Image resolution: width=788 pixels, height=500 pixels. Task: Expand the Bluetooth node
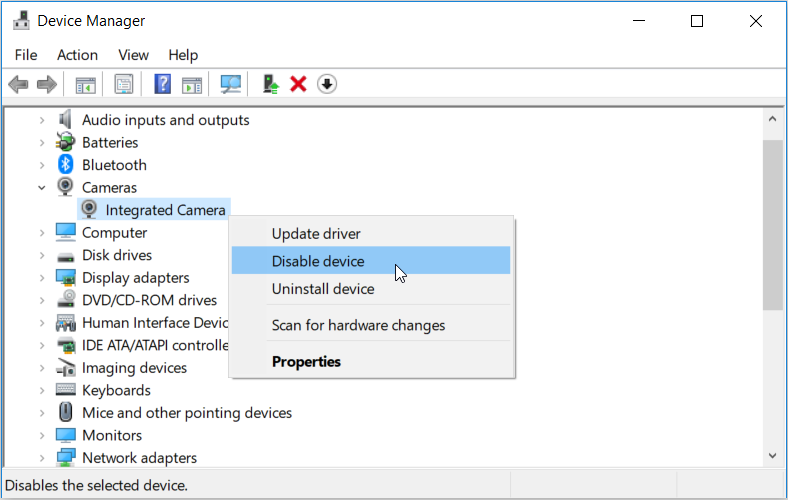pos(42,165)
